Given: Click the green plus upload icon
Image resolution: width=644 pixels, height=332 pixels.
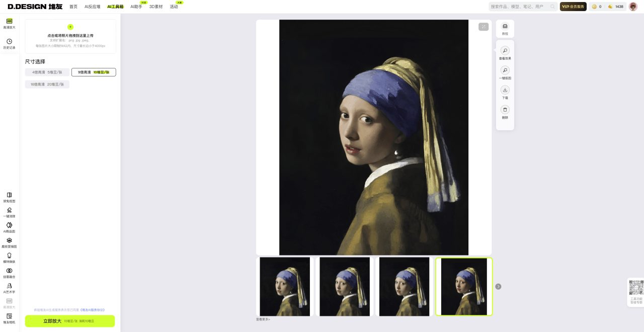Looking at the screenshot, I should [x=70, y=27].
